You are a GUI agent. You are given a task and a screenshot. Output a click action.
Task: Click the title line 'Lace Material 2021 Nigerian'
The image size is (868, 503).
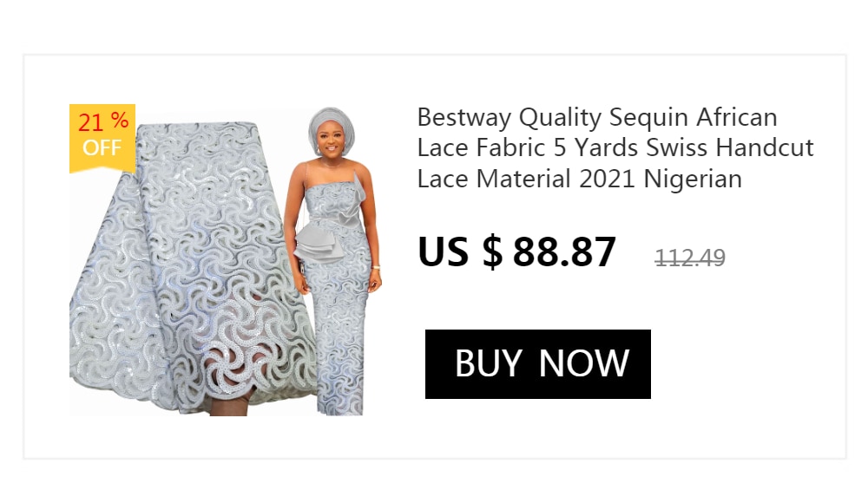pyautogui.click(x=579, y=179)
